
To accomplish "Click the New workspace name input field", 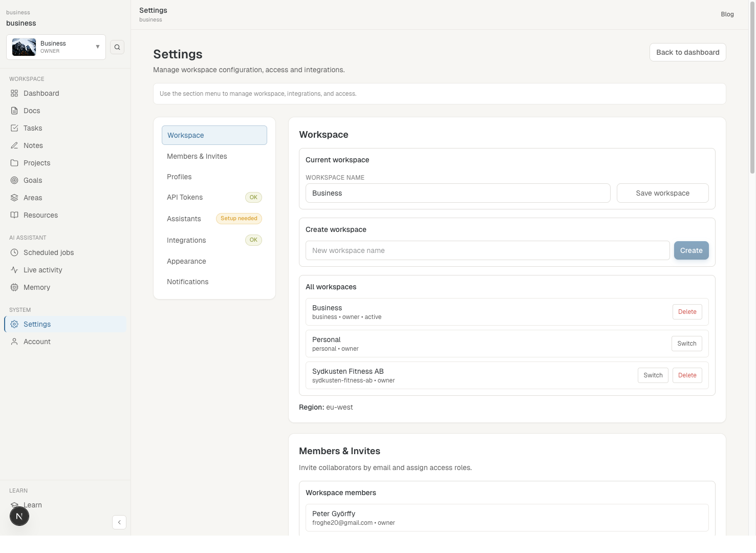I will tap(487, 250).
